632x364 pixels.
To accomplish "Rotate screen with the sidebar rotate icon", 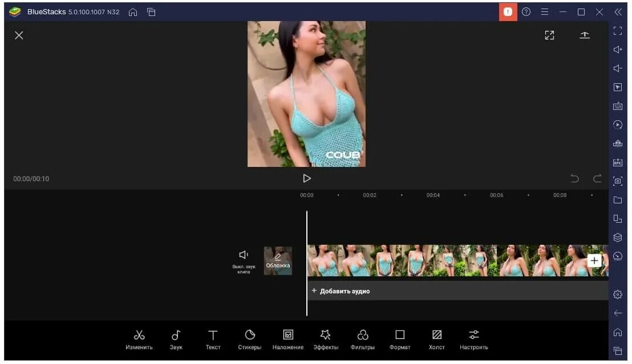I will [x=618, y=219].
